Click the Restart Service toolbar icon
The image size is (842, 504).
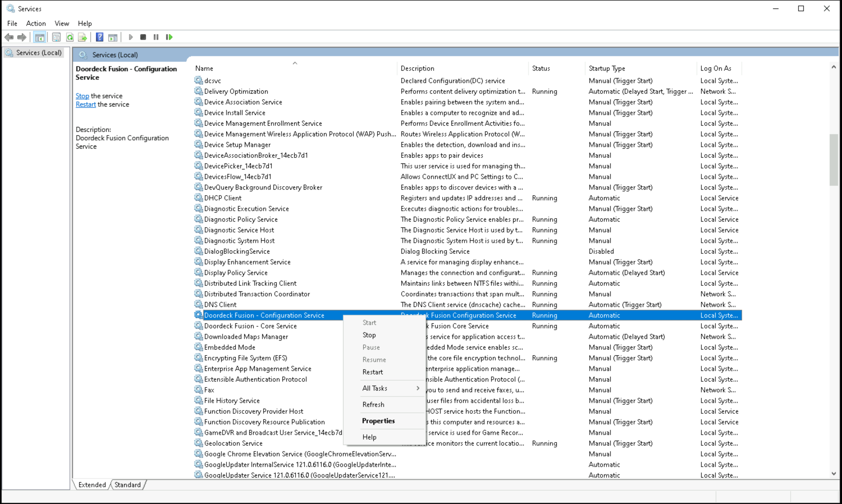pyautogui.click(x=169, y=37)
